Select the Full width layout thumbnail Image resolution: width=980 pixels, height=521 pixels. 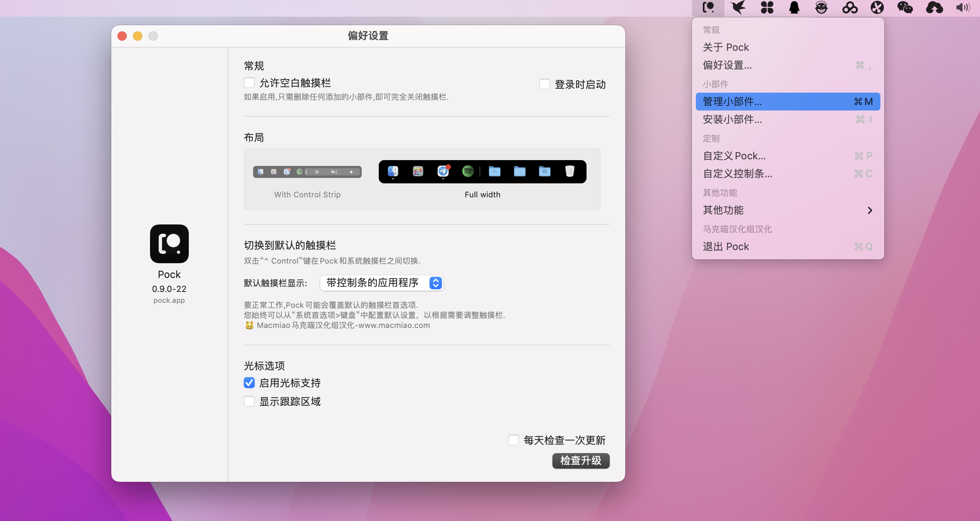coord(482,172)
